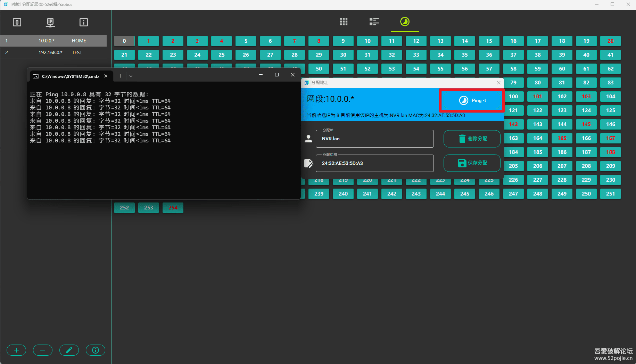Open the info icon in sidebar header
The image size is (636, 364).
click(84, 23)
